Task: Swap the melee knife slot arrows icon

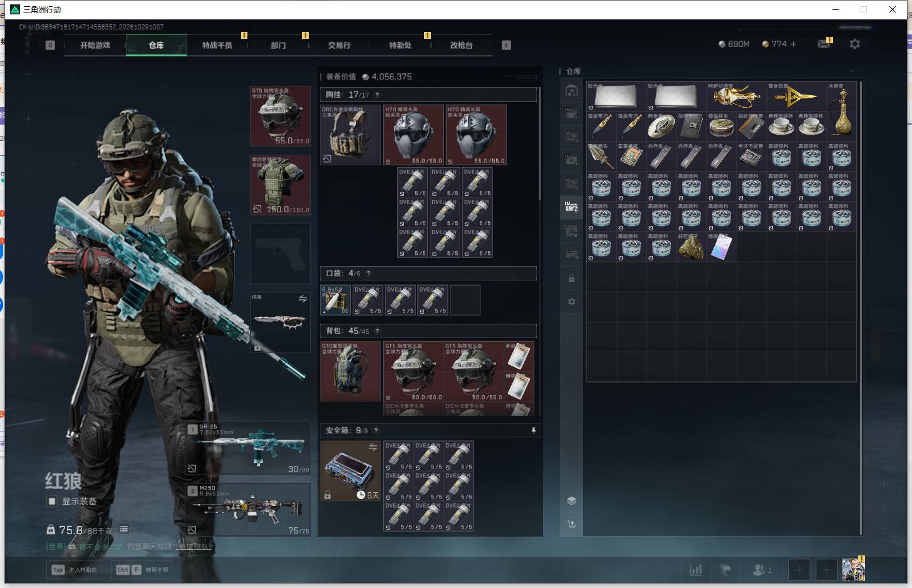Action: [303, 299]
